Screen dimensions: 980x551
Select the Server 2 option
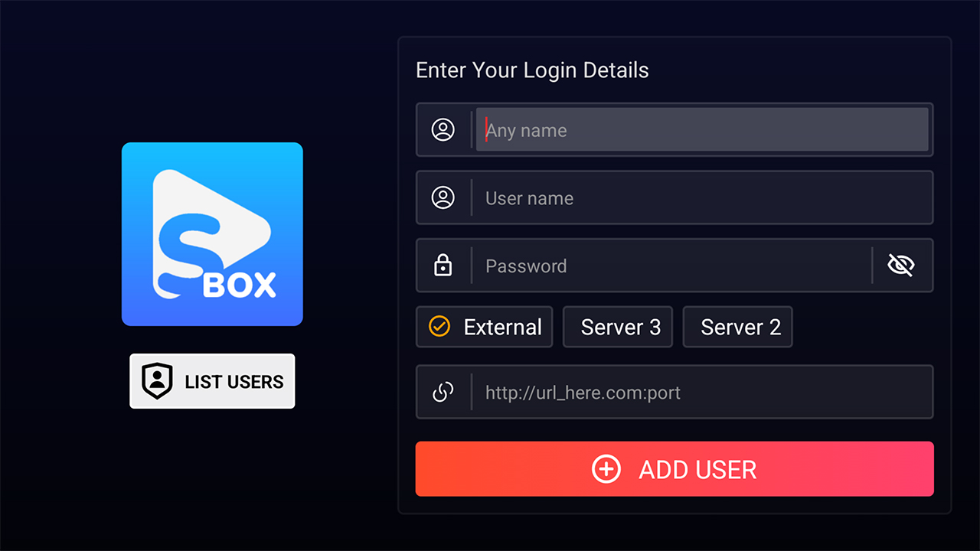(x=737, y=327)
